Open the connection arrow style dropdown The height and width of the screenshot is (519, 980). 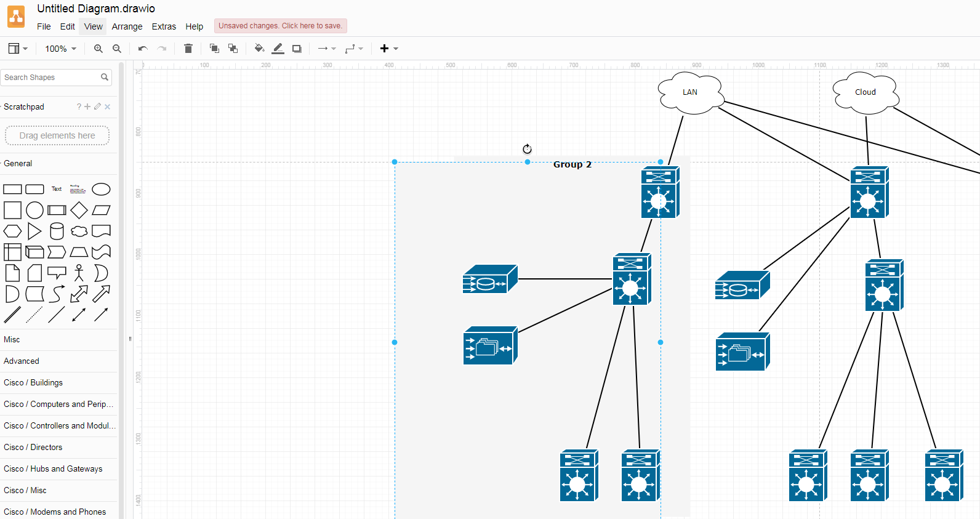point(327,49)
